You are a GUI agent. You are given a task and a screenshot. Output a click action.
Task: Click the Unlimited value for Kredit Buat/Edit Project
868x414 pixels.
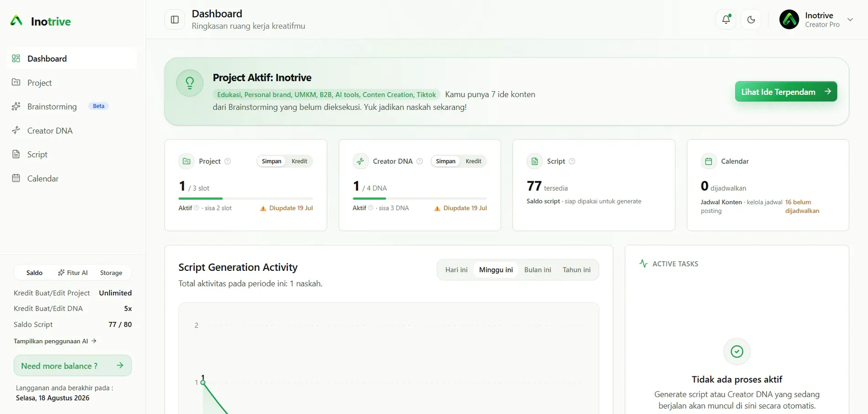pyautogui.click(x=115, y=293)
